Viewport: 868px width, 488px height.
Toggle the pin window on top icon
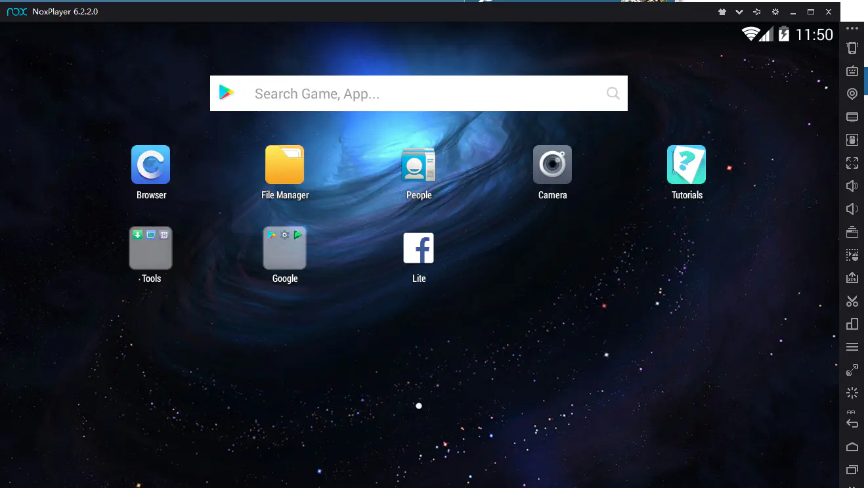point(757,12)
